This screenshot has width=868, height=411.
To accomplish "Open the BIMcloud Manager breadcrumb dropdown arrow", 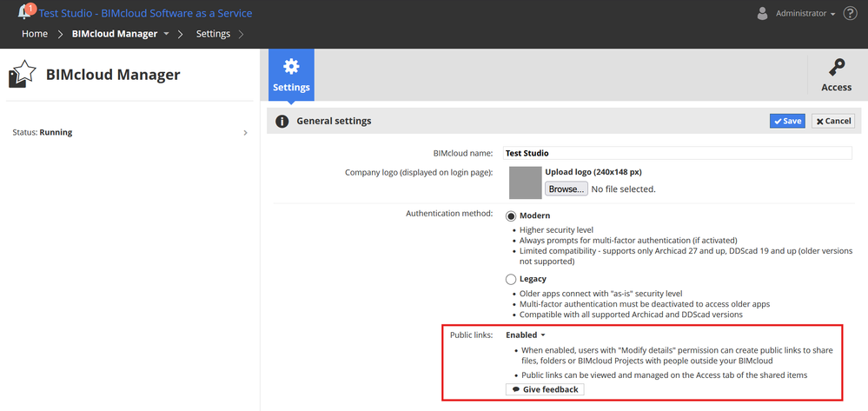I will [x=167, y=34].
